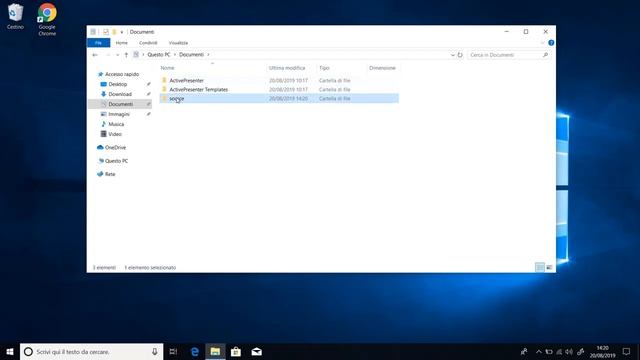Click the microphone in taskbar search
The image size is (640, 360).
click(x=155, y=351)
